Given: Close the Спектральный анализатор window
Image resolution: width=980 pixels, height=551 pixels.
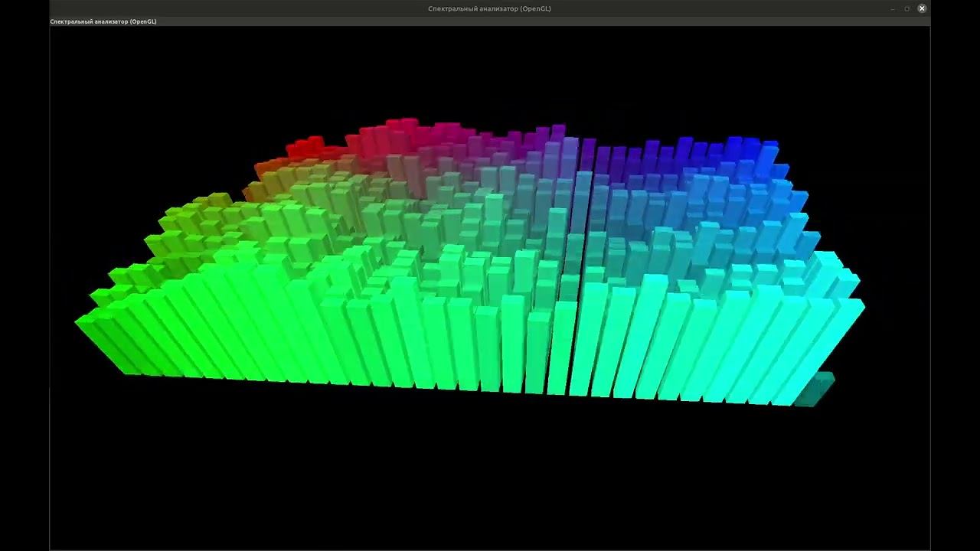Looking at the screenshot, I should tap(922, 8).
